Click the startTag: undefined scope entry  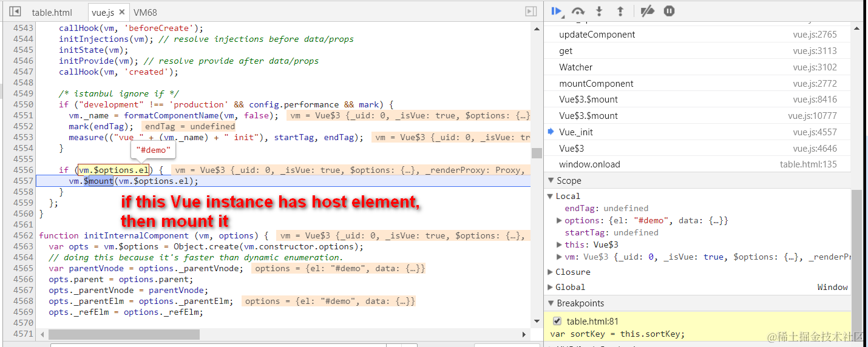click(611, 232)
